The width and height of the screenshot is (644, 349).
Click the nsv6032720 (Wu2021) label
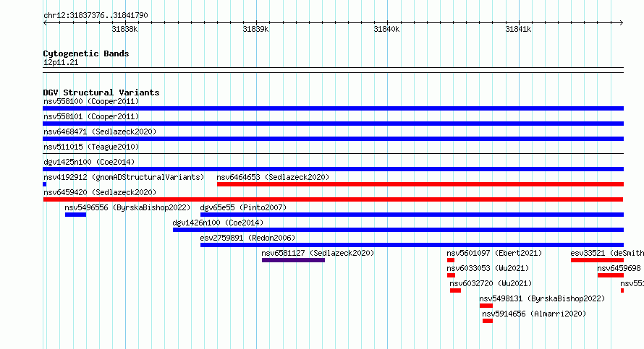coord(491,283)
